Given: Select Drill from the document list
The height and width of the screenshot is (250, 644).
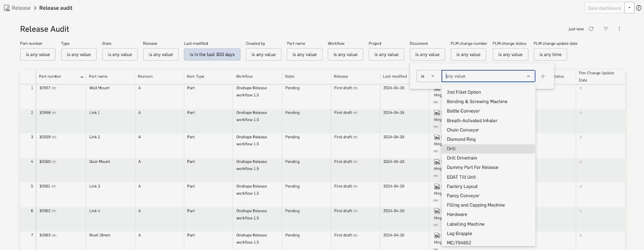Looking at the screenshot, I should tap(451, 149).
